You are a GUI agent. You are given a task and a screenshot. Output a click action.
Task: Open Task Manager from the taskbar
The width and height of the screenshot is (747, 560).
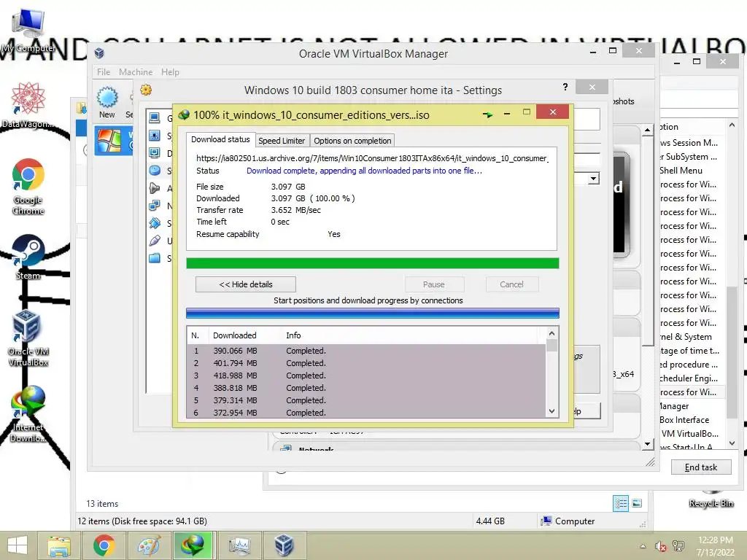[239, 545]
